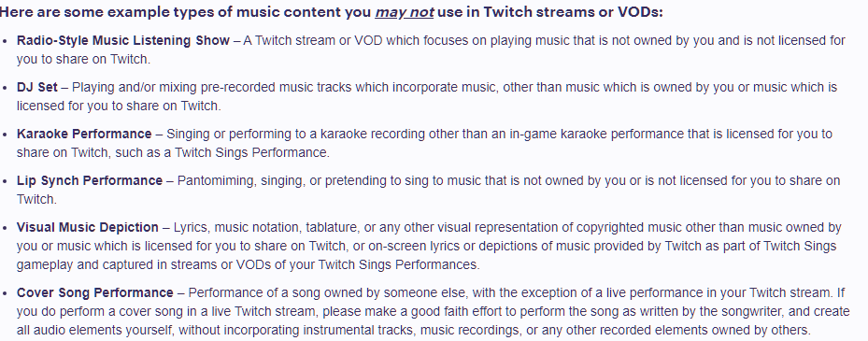The width and height of the screenshot is (868, 341).
Task: Click the "Radio-Style Music Listening Show" bold label
Action: coord(123,40)
